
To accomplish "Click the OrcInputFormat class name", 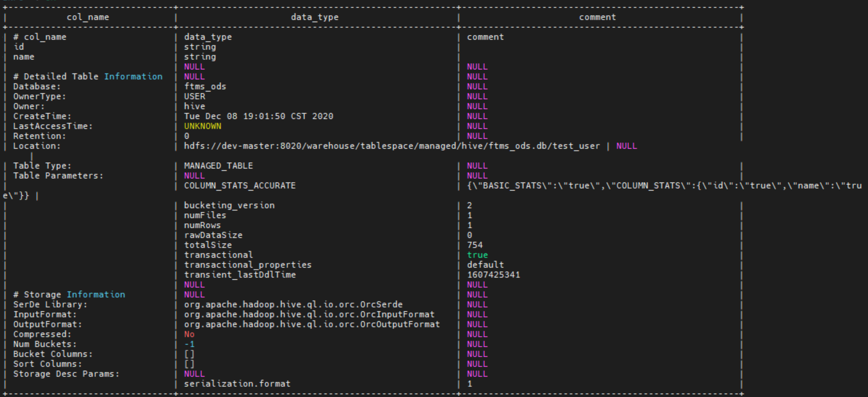I will (x=309, y=314).
